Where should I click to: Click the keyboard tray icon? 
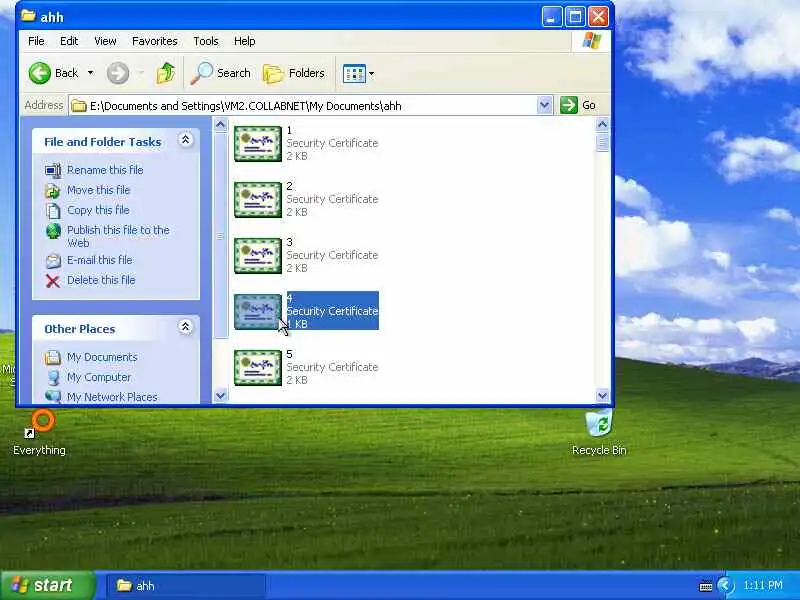click(706, 586)
